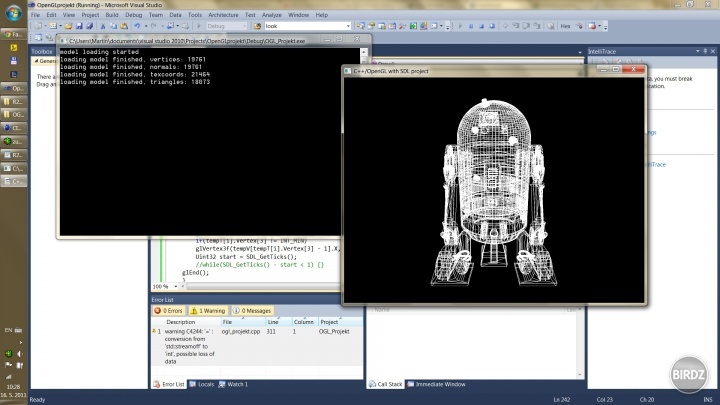Toggle the 1 Warning filter button
720x405 pixels.
pyautogui.click(x=208, y=311)
